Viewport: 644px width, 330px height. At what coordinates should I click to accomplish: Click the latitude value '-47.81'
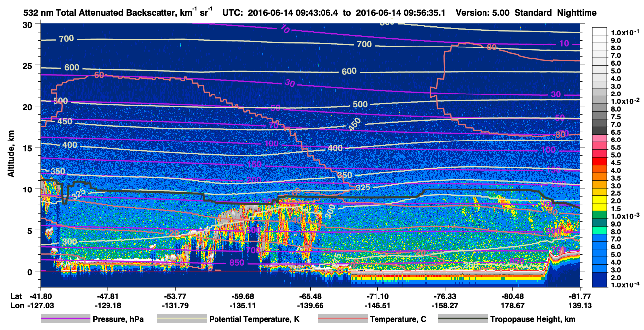click(x=108, y=297)
